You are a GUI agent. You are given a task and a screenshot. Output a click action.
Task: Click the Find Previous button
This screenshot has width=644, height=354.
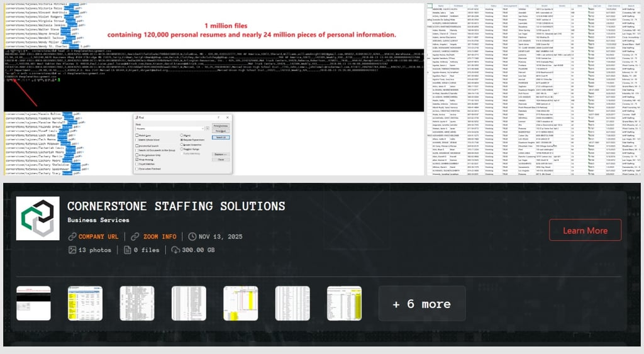[x=221, y=126]
